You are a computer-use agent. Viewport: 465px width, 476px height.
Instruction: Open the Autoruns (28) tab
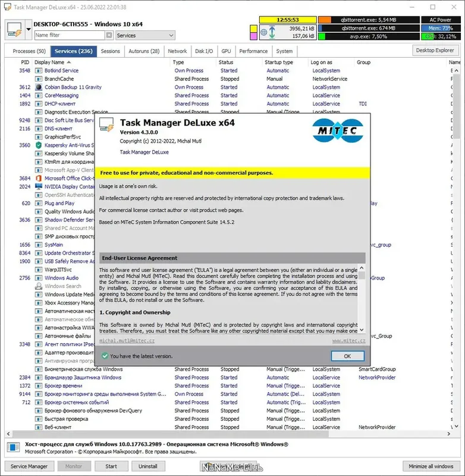tap(144, 51)
